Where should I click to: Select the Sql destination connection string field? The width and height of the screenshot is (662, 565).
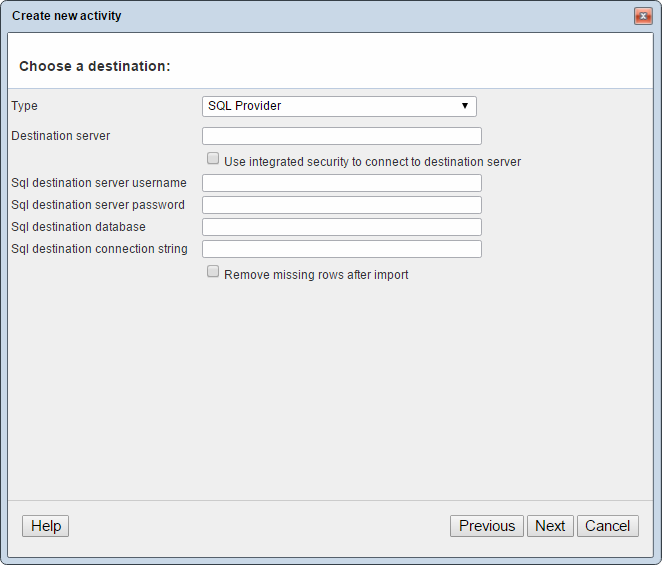(341, 249)
